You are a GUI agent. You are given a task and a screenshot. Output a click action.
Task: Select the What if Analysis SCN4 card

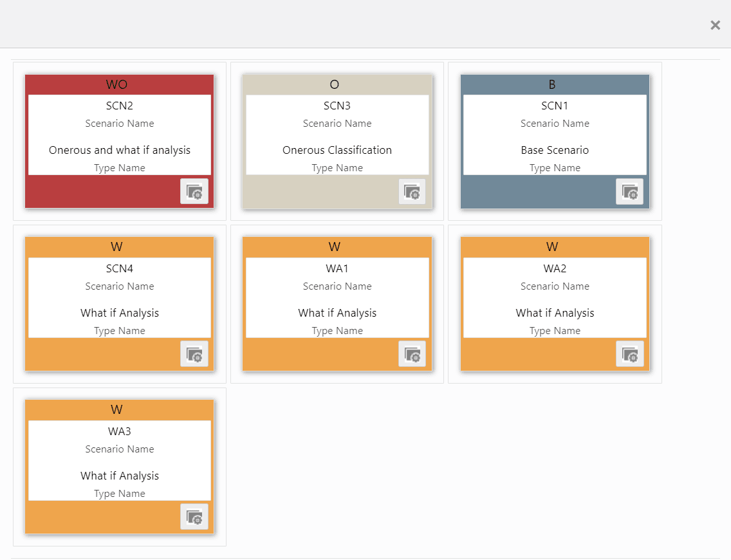tap(119, 296)
